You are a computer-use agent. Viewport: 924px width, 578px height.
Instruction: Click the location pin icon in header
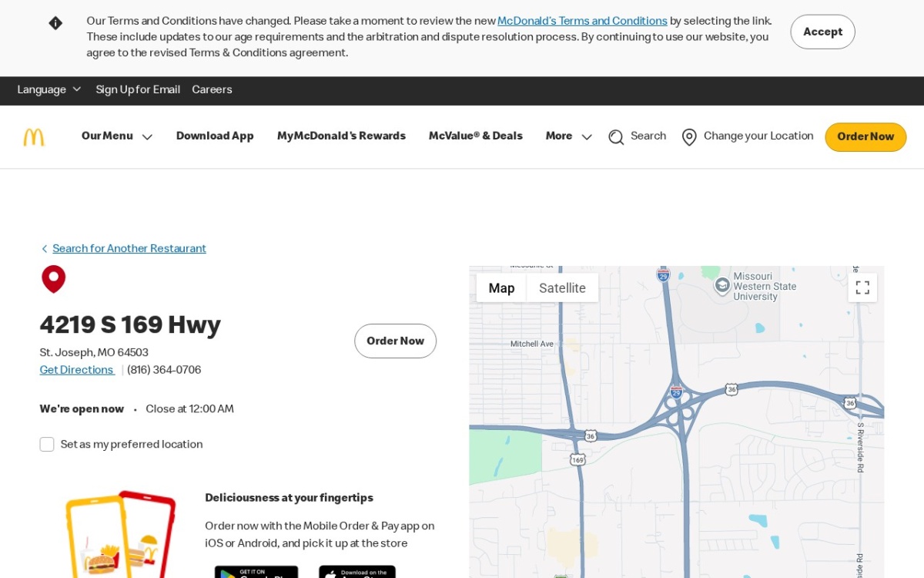(x=689, y=137)
